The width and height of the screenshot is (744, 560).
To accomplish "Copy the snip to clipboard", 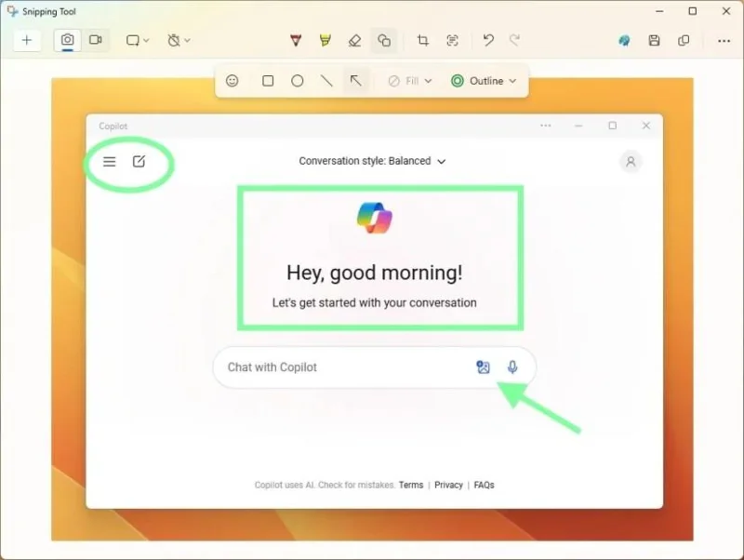I will pos(684,41).
